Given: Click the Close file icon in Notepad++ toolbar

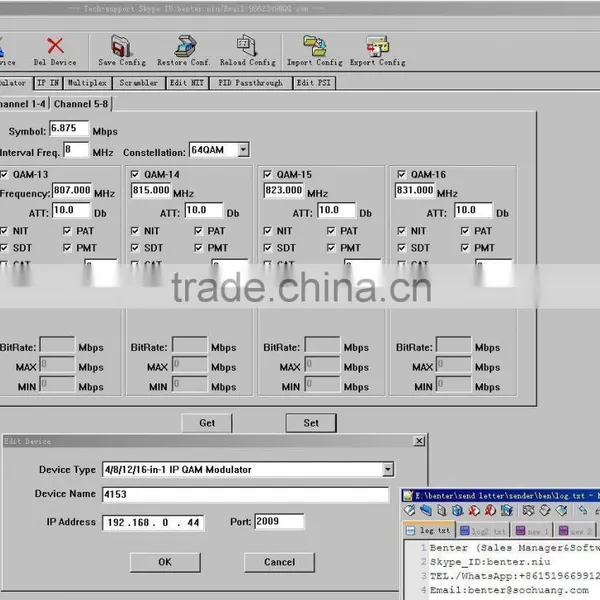Looking at the screenshot, I should click(474, 510).
